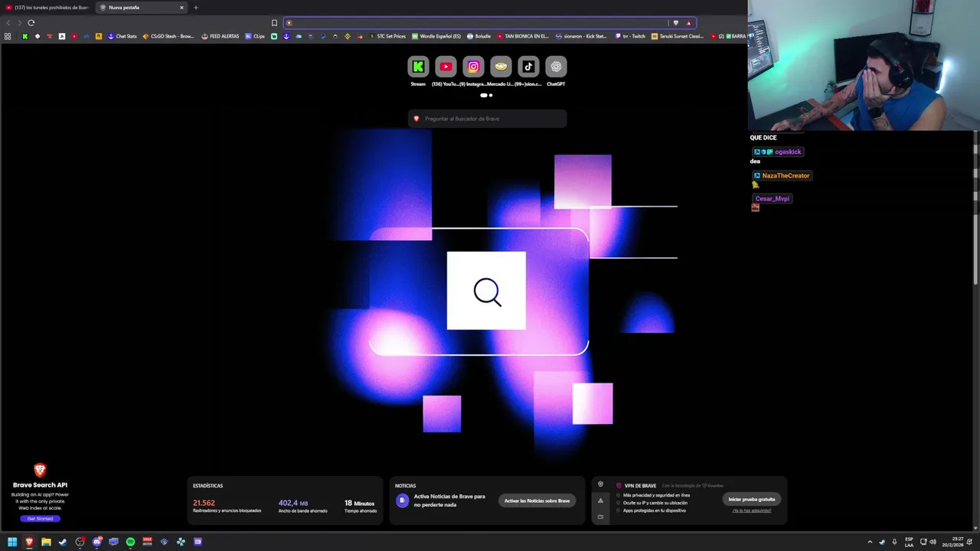The image size is (980, 551).
Task: Select the Rewards triangle icon in widget sidebar
Action: (600, 500)
